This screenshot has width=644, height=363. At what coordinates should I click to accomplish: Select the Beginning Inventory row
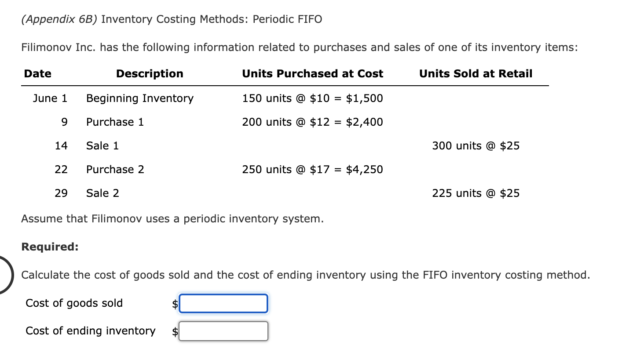(139, 98)
